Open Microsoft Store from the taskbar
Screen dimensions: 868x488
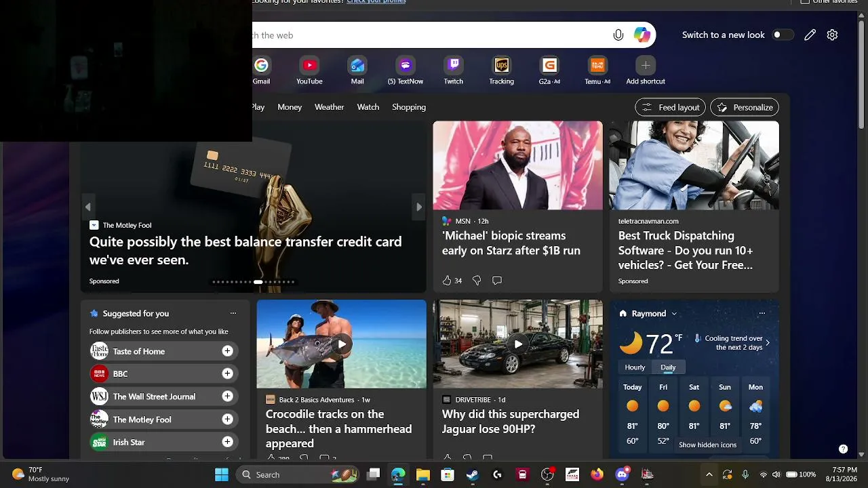[x=448, y=474]
